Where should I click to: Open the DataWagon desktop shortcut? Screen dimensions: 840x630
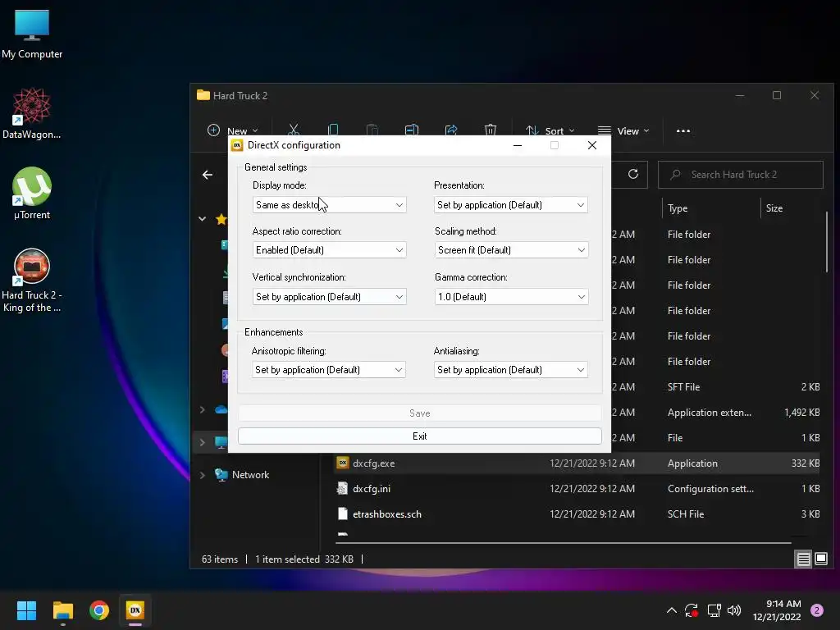click(32, 113)
